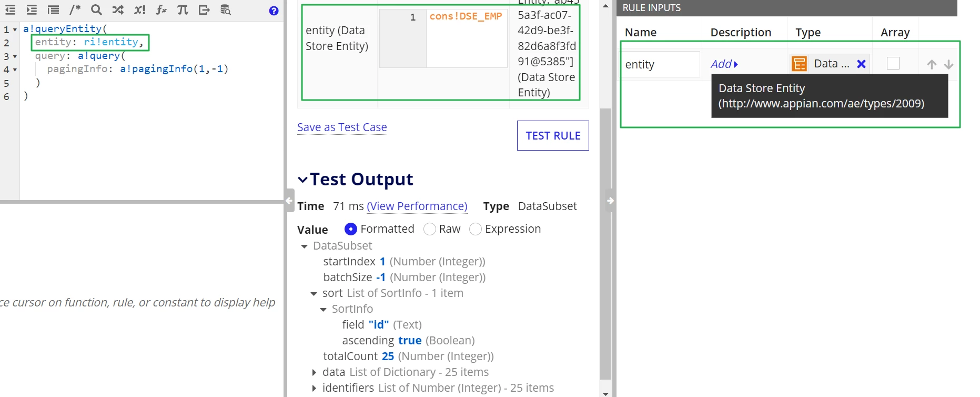Click the pi constant toolbar icon

pyautogui.click(x=183, y=9)
